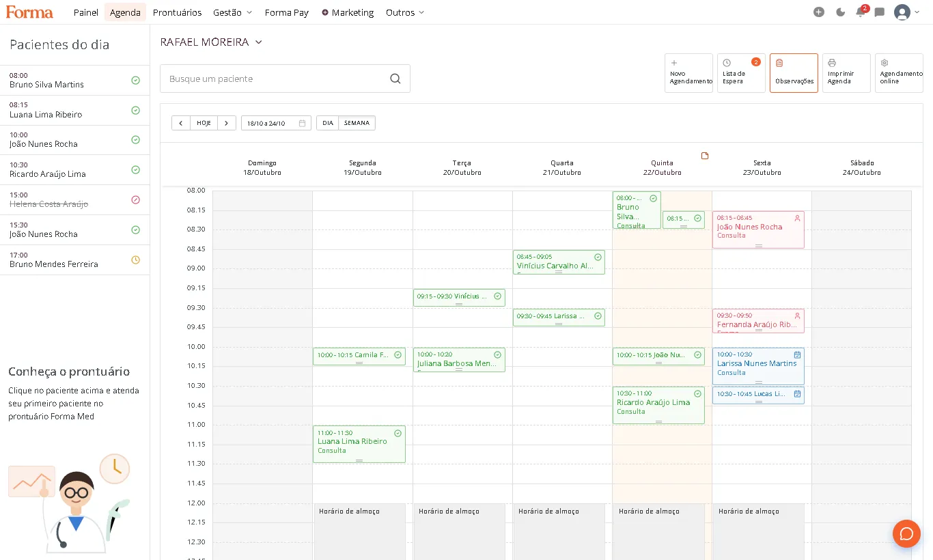Open the Gestão dropdown menu
933x560 pixels.
(x=233, y=12)
